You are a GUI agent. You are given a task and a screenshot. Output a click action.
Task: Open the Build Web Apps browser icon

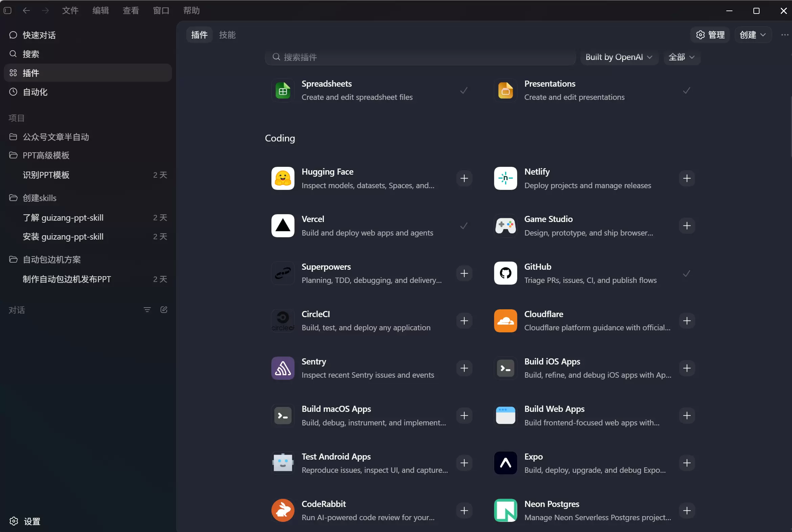click(505, 416)
